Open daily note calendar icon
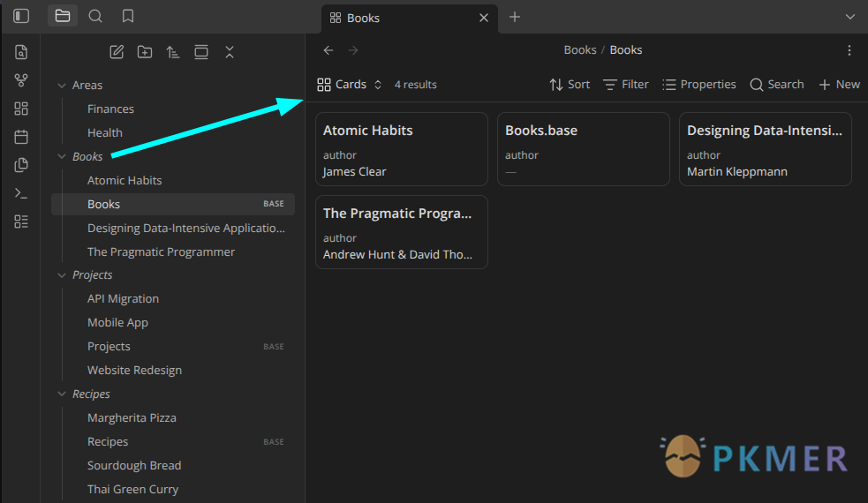Screen dimensions: 868x503 click(x=21, y=137)
